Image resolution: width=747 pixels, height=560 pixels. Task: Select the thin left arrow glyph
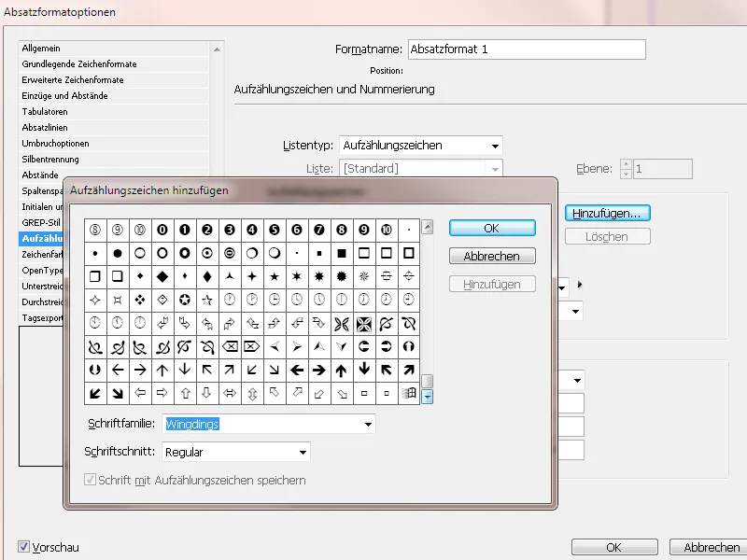click(x=118, y=370)
